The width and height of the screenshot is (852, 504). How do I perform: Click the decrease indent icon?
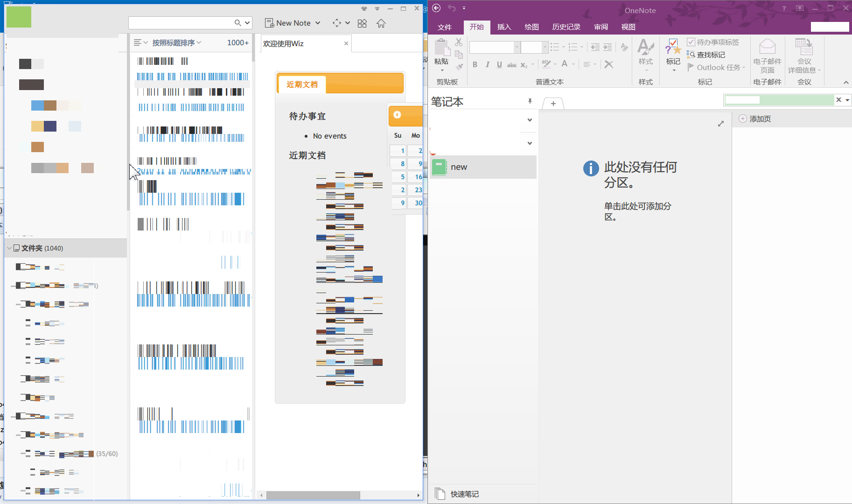[x=595, y=47]
